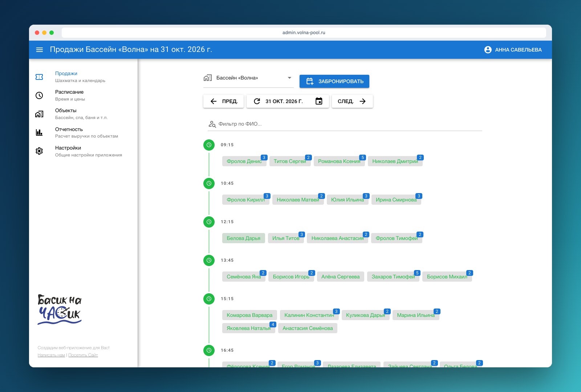581x392 pixels.
Task: Open the Объекты sidebar section
Action: pyautogui.click(x=84, y=114)
